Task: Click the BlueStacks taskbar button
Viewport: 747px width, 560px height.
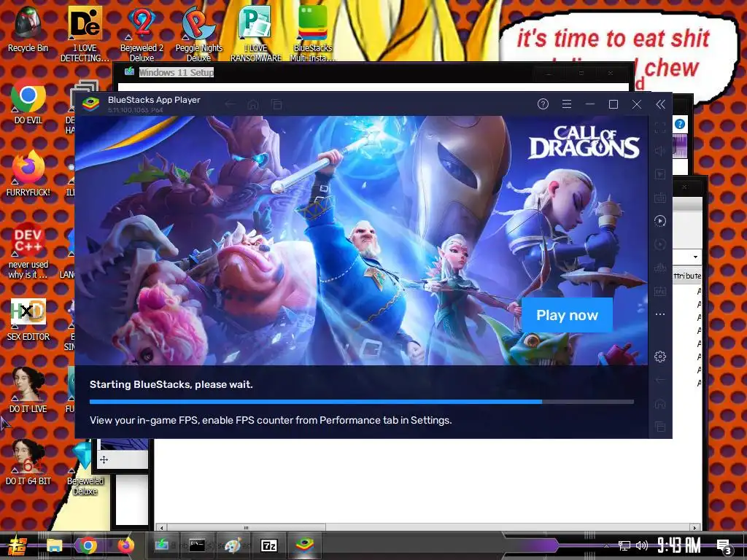Action: tap(305, 545)
